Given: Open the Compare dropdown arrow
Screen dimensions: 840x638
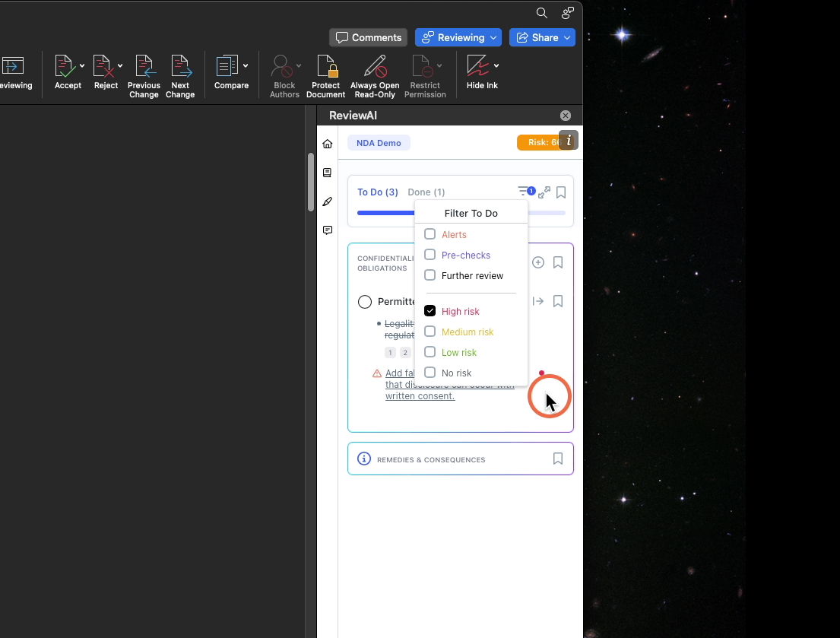Looking at the screenshot, I should 246,66.
